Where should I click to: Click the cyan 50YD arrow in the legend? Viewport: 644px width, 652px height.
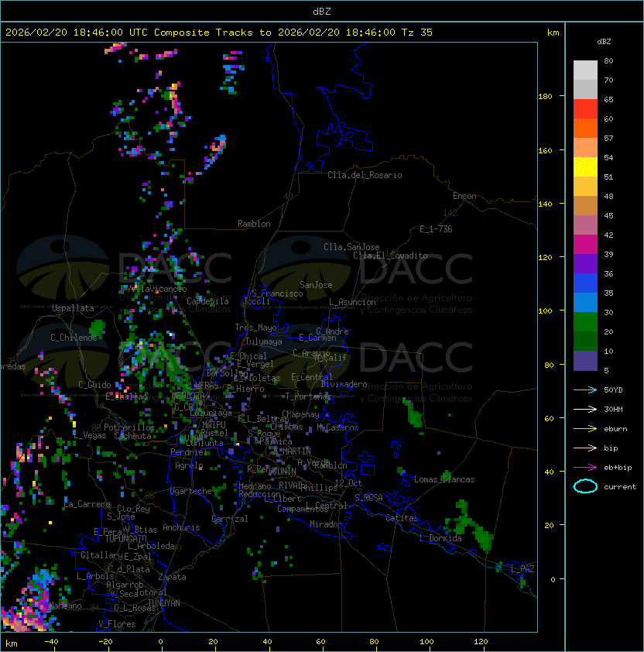click(585, 390)
